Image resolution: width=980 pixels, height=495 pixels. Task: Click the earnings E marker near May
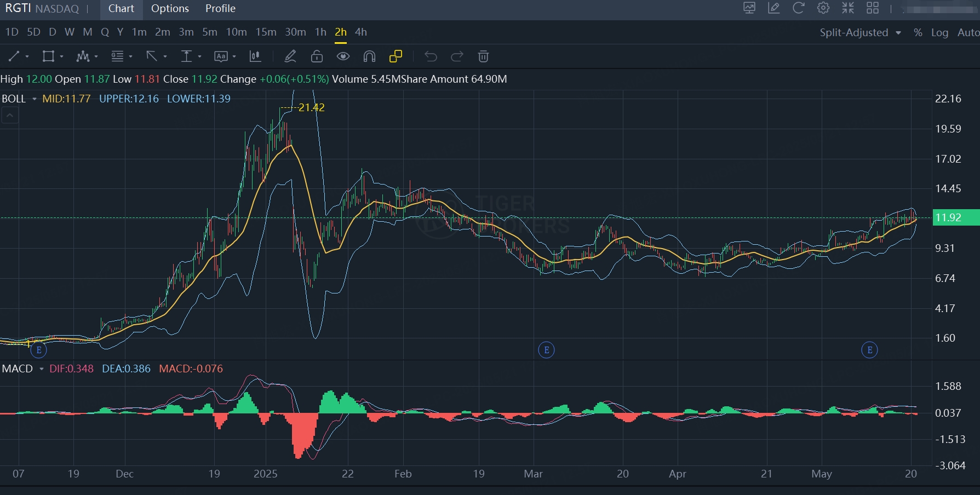coord(869,350)
